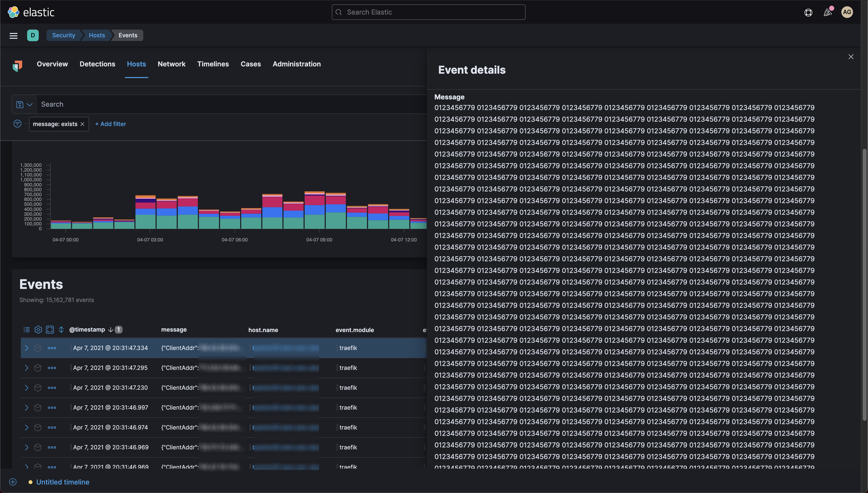The image size is (868, 493).
Task: Open the Overview tab
Action: pyautogui.click(x=52, y=64)
